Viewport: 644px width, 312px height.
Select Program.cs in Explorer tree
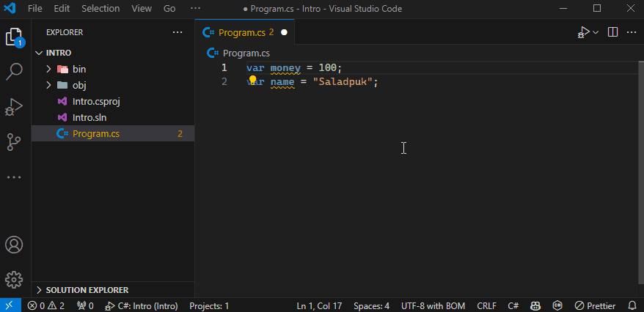click(113, 133)
